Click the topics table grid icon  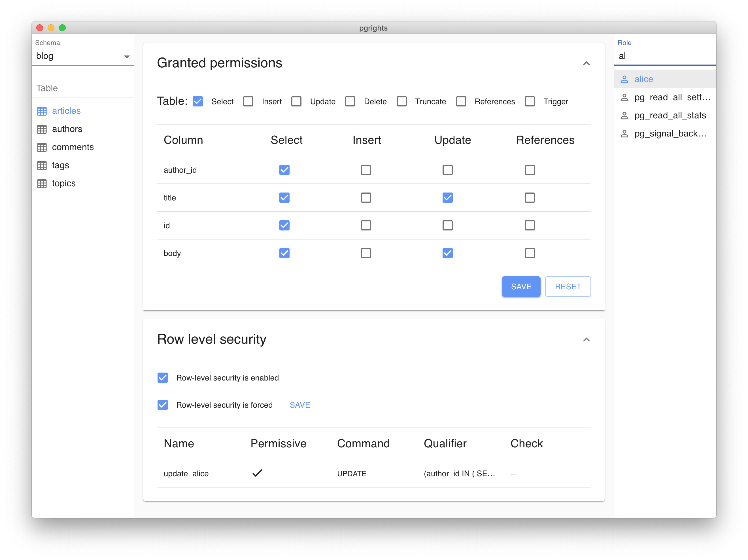(42, 184)
